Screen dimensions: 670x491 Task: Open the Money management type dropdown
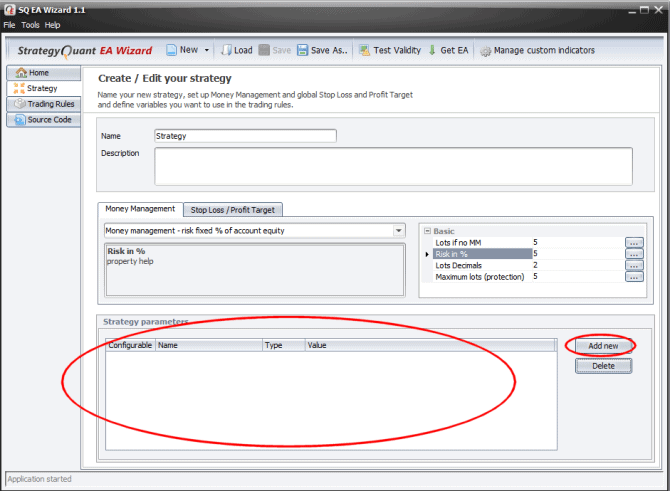[x=398, y=231]
